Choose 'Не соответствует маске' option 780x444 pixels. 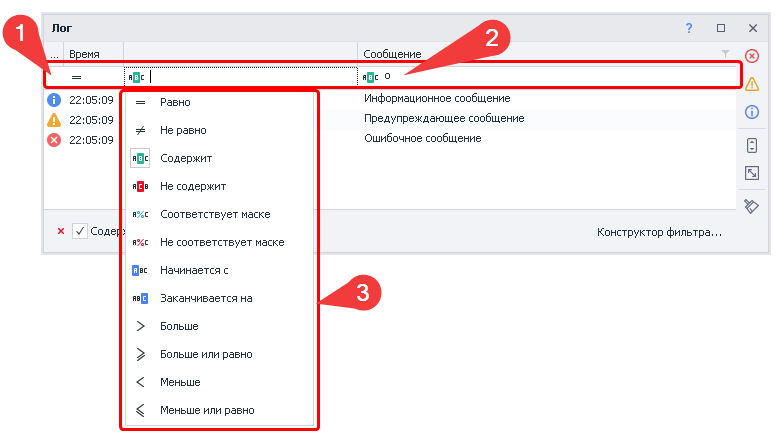point(221,242)
